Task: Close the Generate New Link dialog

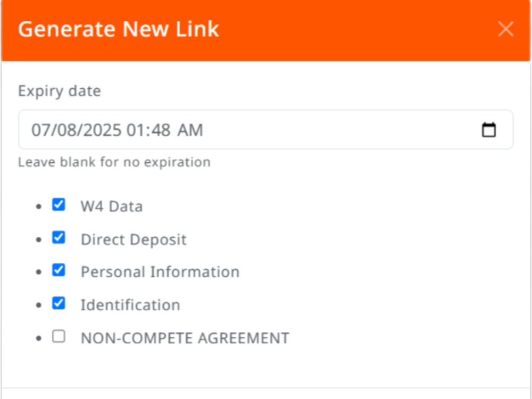Action: pos(505,29)
